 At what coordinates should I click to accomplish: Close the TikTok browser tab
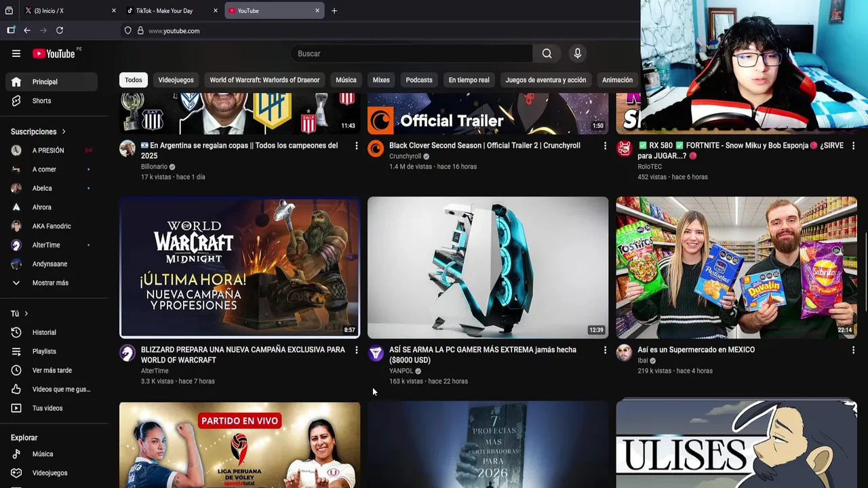tap(216, 11)
